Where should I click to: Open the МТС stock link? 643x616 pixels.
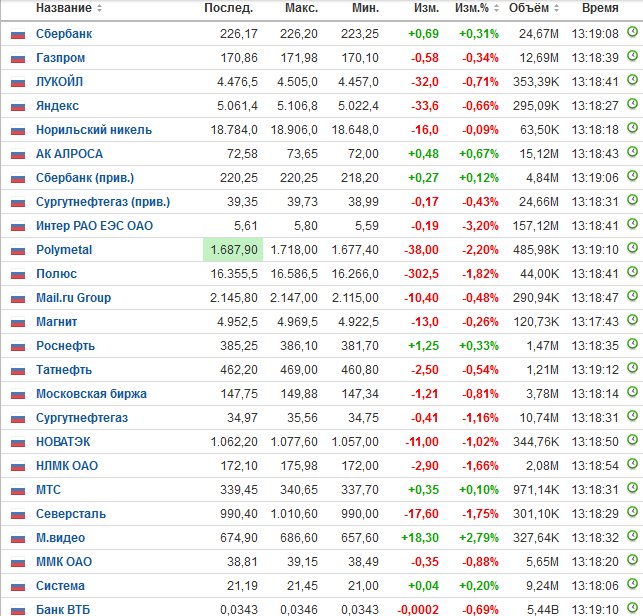(48, 490)
